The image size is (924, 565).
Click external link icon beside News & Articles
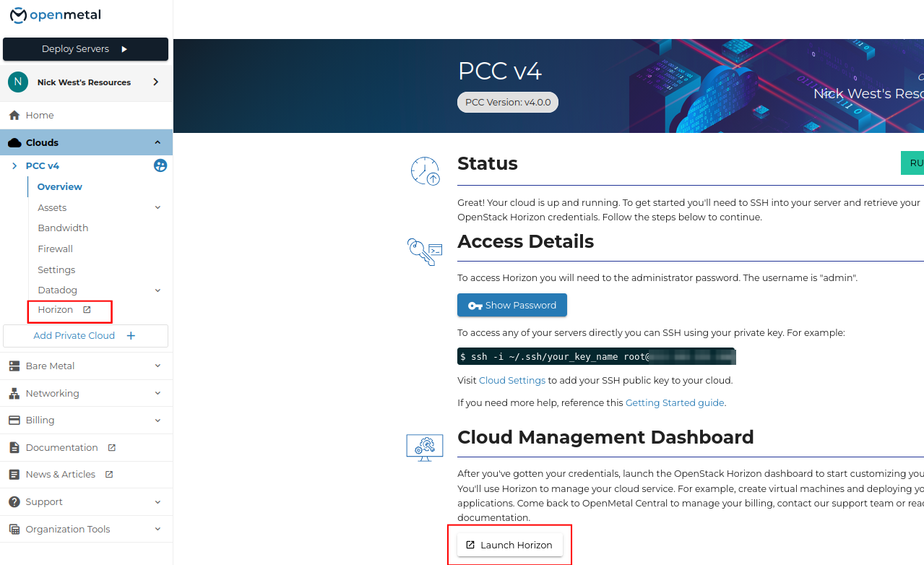[109, 475]
